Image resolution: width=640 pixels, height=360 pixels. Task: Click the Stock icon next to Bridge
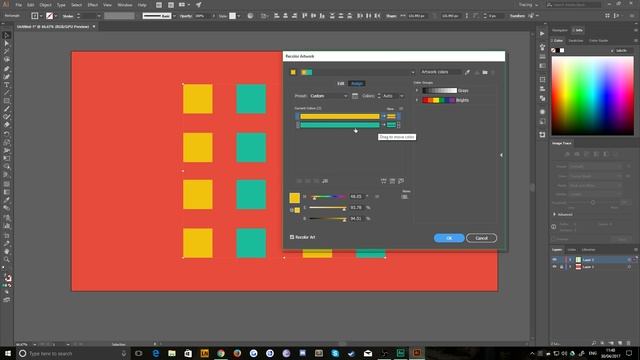pyautogui.click(x=171, y=5)
